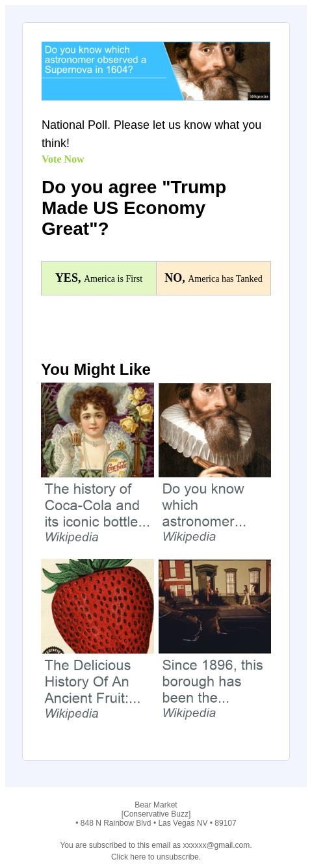Vote NO, America has Tanked
Viewport: 312px width, 868px height.
point(213,278)
